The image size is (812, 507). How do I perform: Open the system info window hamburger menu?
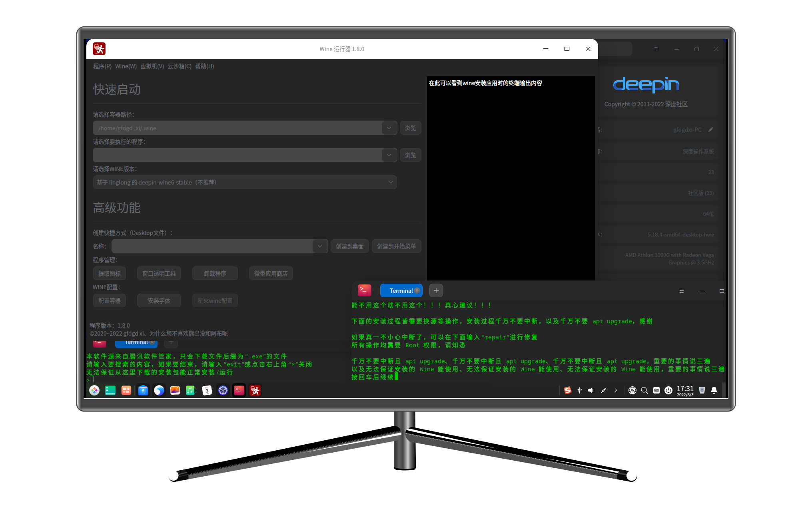(x=656, y=49)
